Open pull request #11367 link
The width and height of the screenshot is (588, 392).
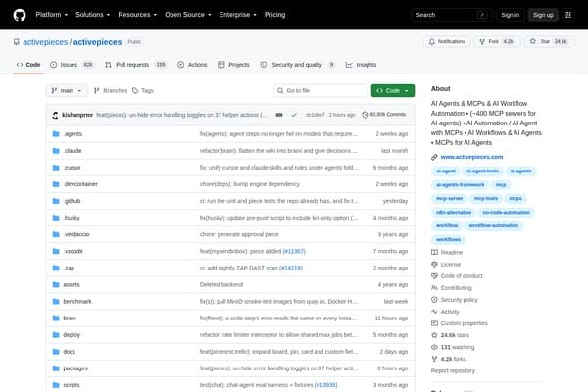294,251
